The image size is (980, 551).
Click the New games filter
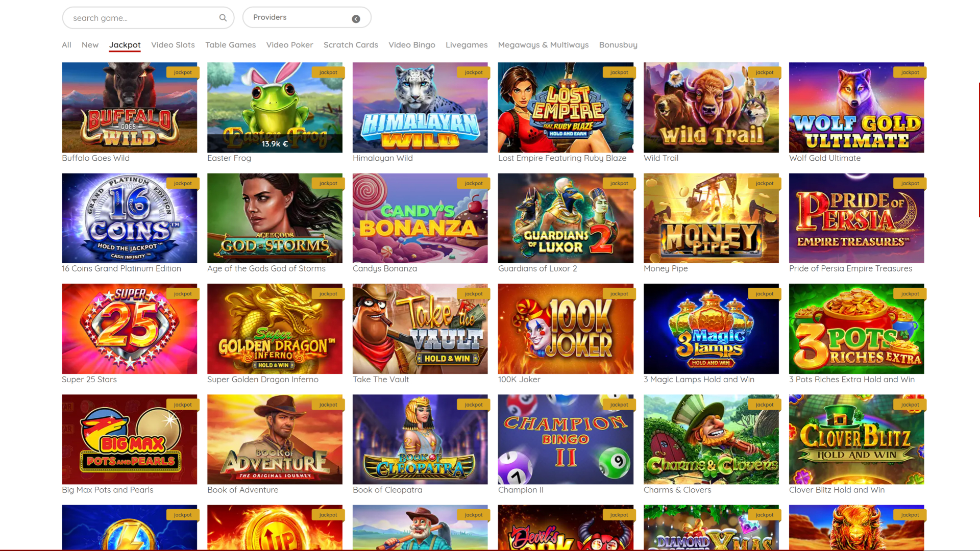[x=90, y=45]
